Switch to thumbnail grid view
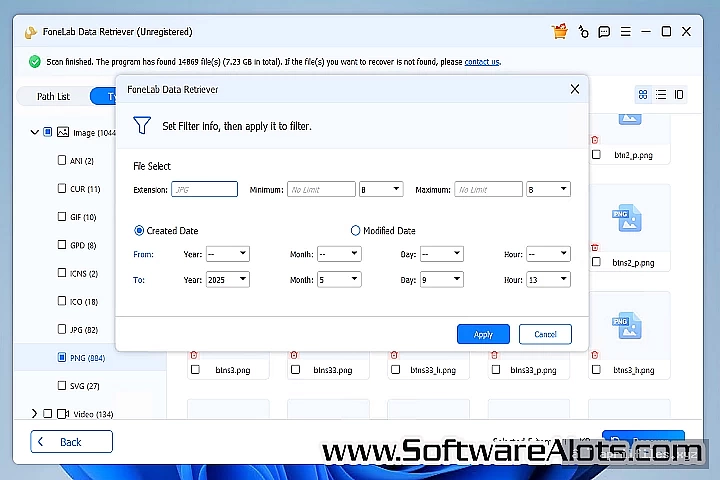The image size is (720, 480). pos(643,95)
